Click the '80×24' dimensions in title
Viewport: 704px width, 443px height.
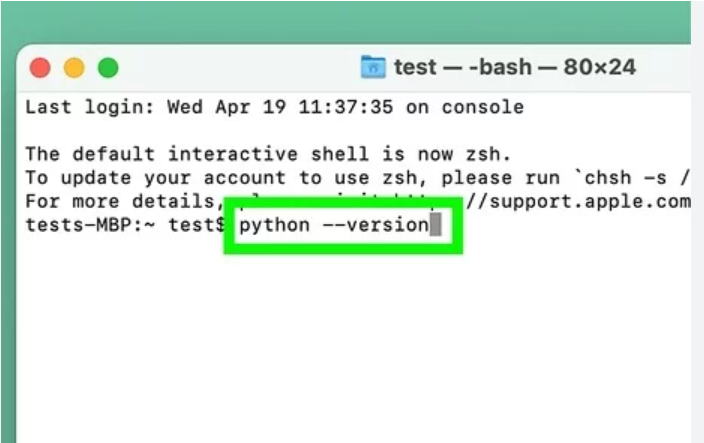[x=600, y=67]
